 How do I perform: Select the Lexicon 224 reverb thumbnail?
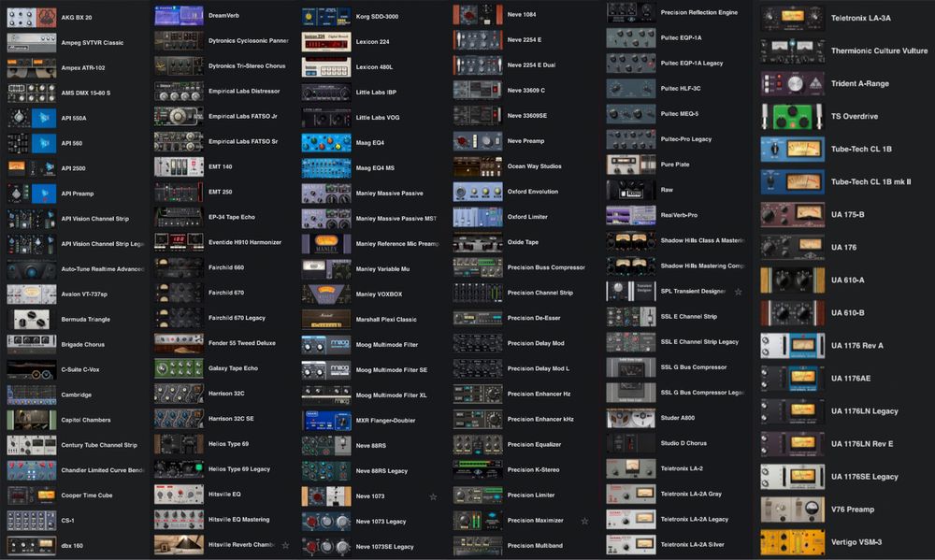pyautogui.click(x=326, y=42)
